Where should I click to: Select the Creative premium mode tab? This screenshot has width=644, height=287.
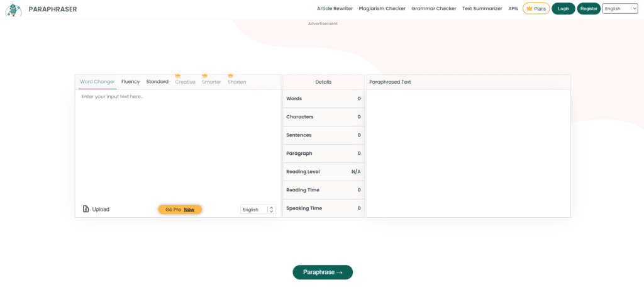click(185, 82)
